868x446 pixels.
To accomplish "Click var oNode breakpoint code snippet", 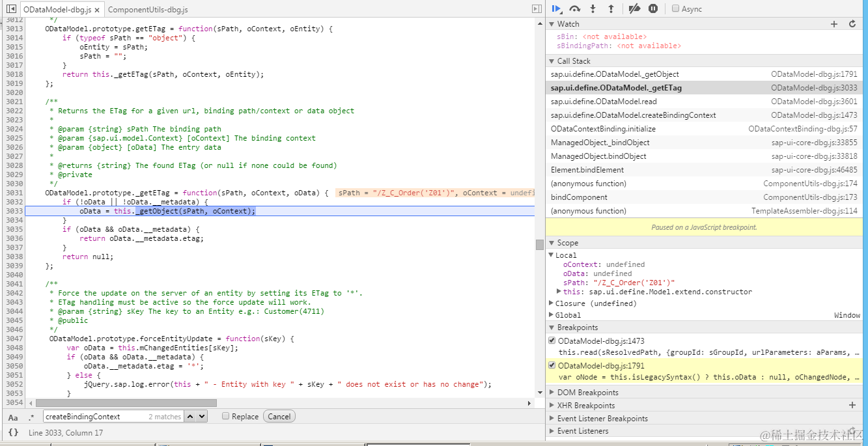I will click(710, 377).
